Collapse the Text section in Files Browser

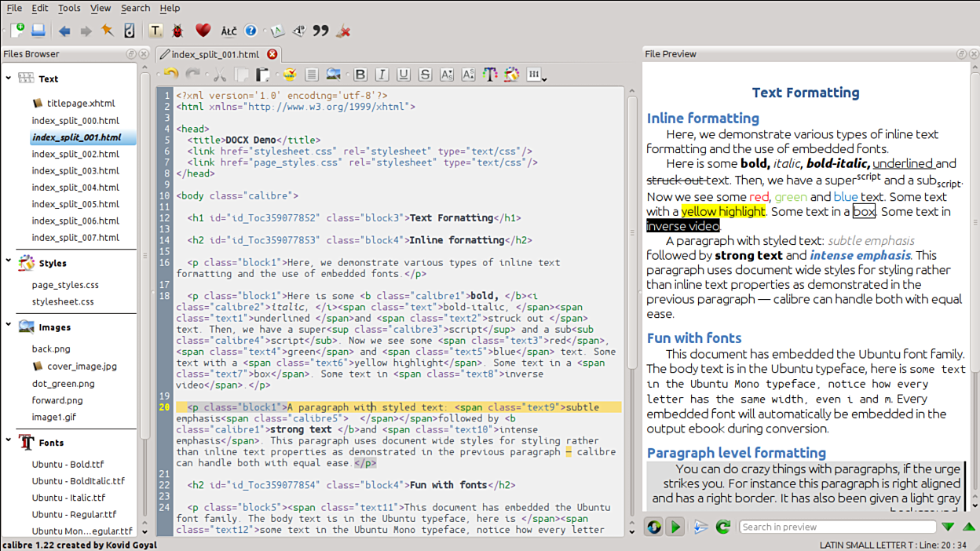(x=9, y=78)
